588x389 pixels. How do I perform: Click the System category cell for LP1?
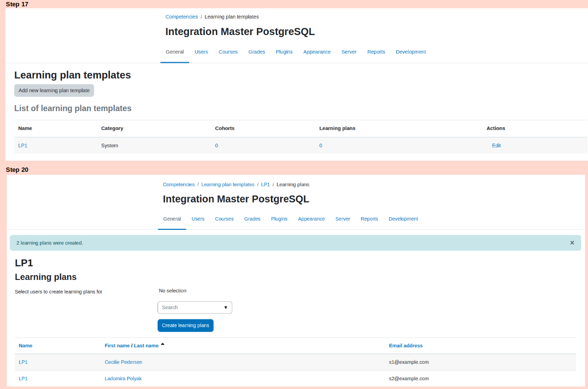[109, 146]
